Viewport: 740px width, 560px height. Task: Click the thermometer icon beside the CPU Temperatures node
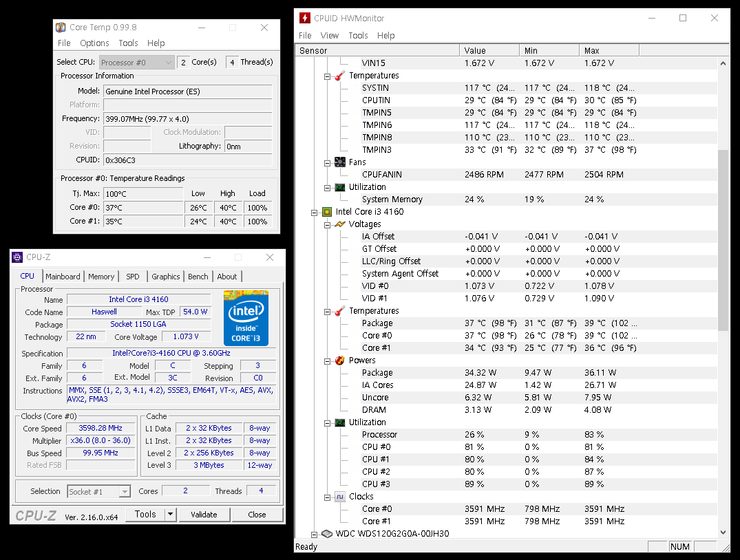pyautogui.click(x=340, y=311)
